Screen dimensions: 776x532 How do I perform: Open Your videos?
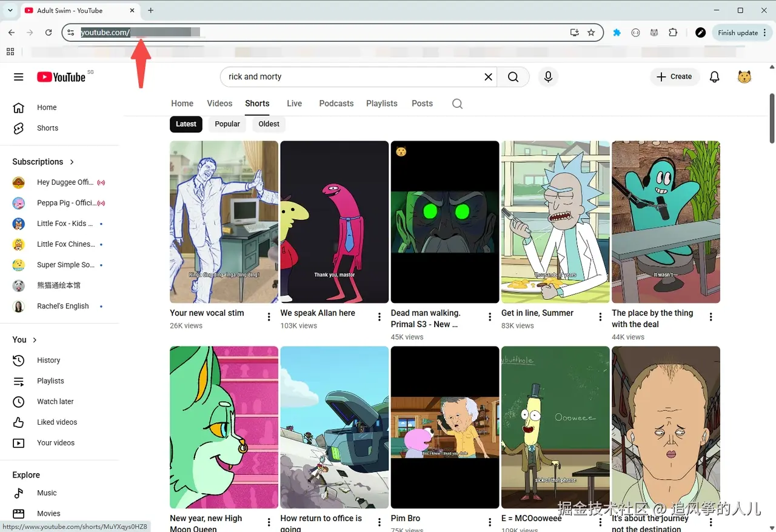(61, 442)
